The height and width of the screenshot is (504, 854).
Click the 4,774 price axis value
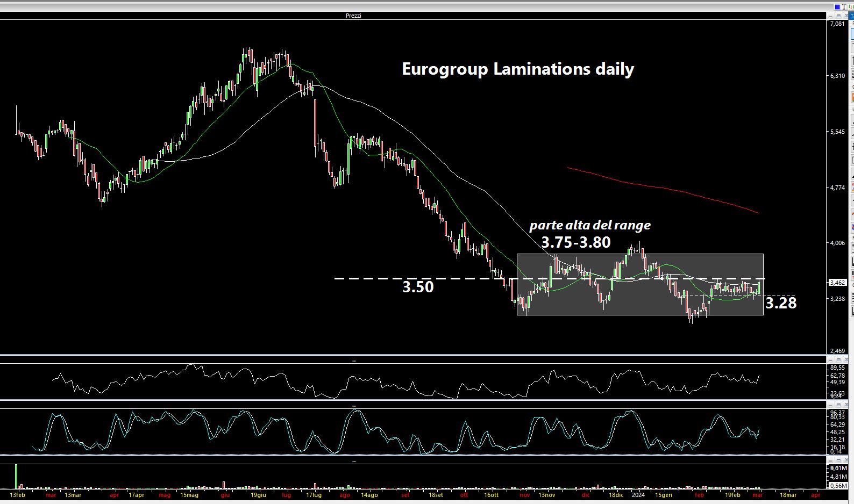(837, 188)
